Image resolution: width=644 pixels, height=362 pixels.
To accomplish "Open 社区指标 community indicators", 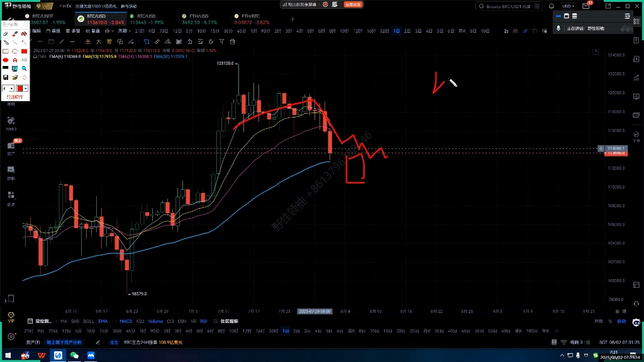I will pos(229,321).
